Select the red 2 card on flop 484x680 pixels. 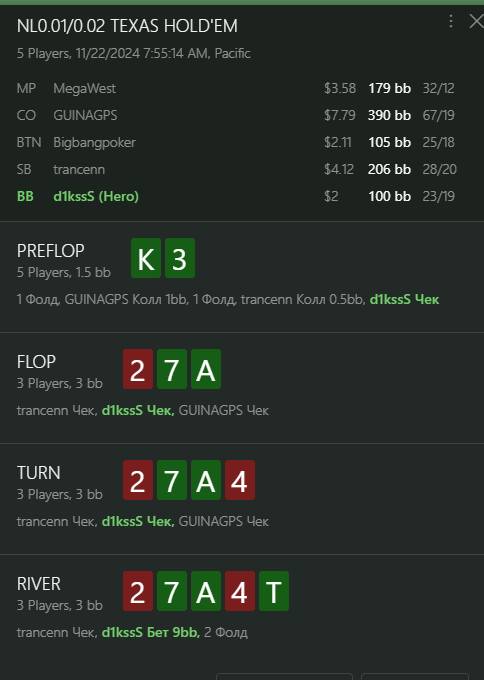(x=138, y=369)
